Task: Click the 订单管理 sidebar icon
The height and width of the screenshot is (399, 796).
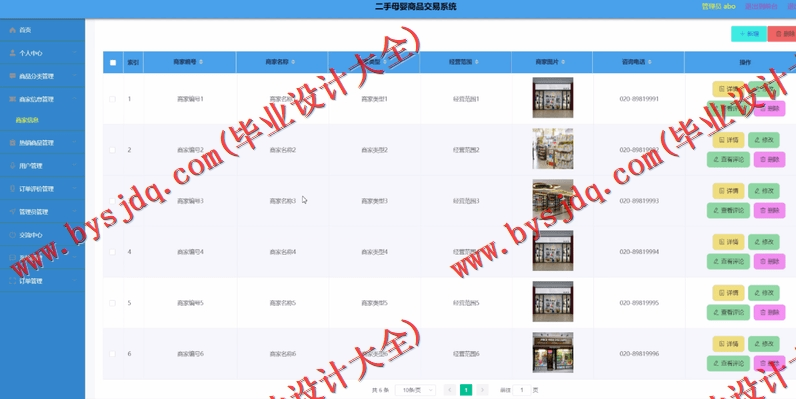Action: (x=13, y=281)
